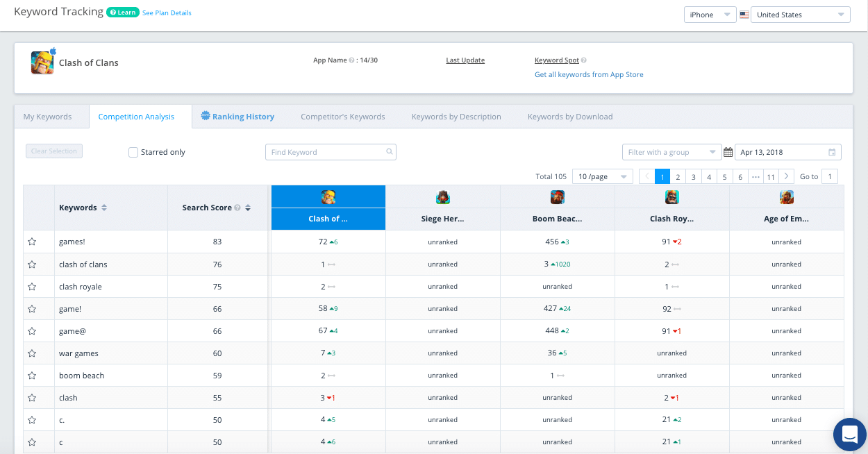Star the 'clash of clans' keyword
Screen dimensions: 868x454
tap(32, 264)
